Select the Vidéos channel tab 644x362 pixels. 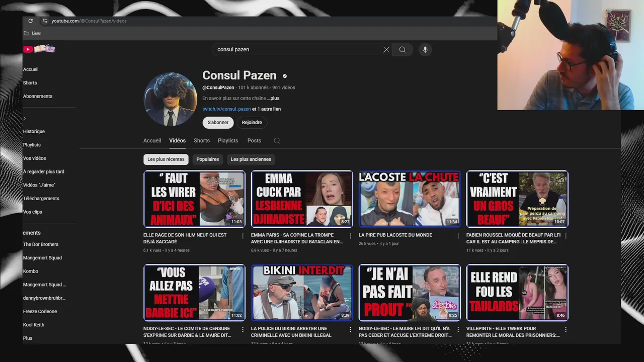[x=177, y=141]
